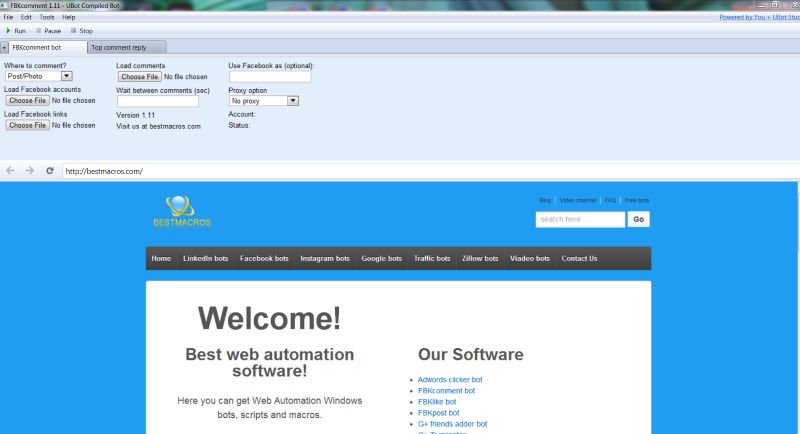Open the Blog link
Viewport: 800px width, 434px height.
(545, 200)
